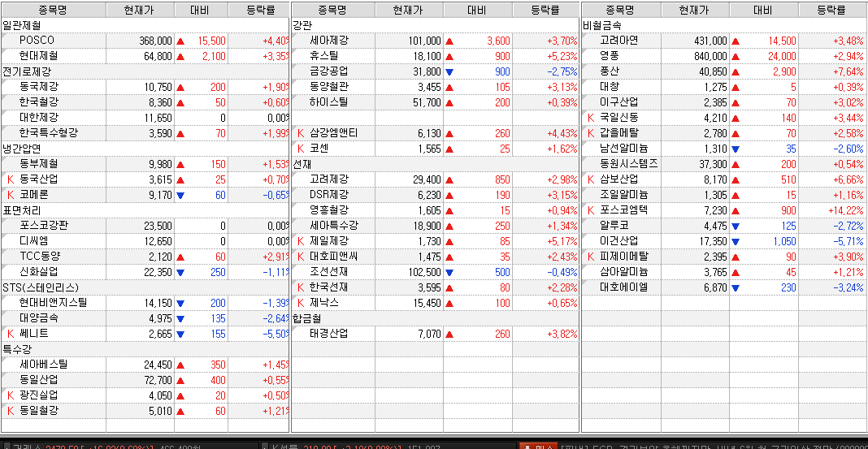Screen dimensions: 868x449
Task: Click the K icon next to 국일신동
Action: [591, 117]
